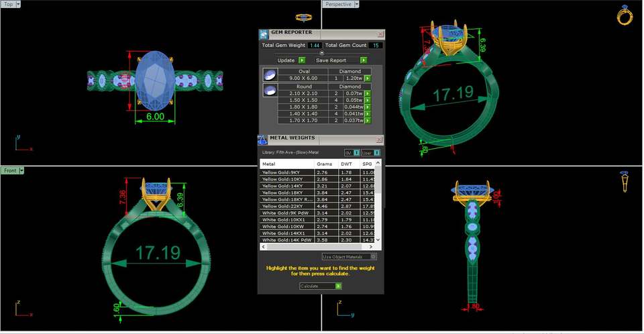Click the Front viewport label

coord(10,170)
